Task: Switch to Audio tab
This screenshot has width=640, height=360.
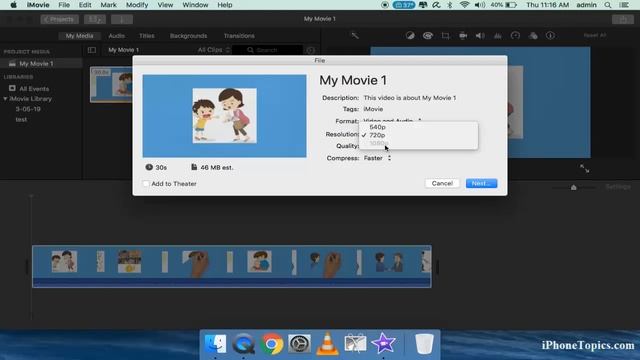Action: [116, 36]
